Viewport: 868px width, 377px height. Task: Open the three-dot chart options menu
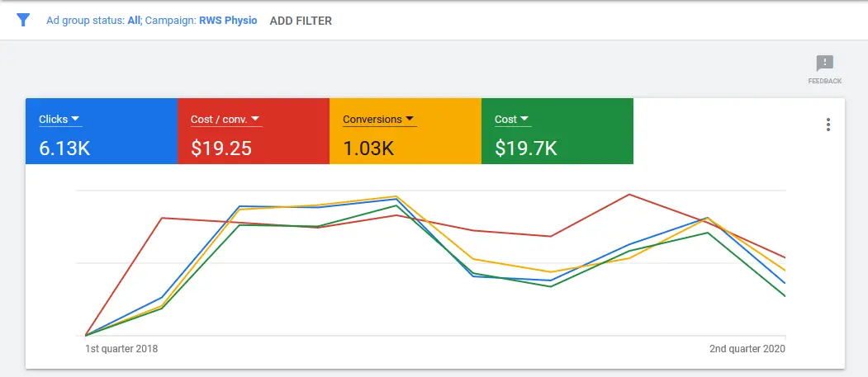[x=828, y=125]
